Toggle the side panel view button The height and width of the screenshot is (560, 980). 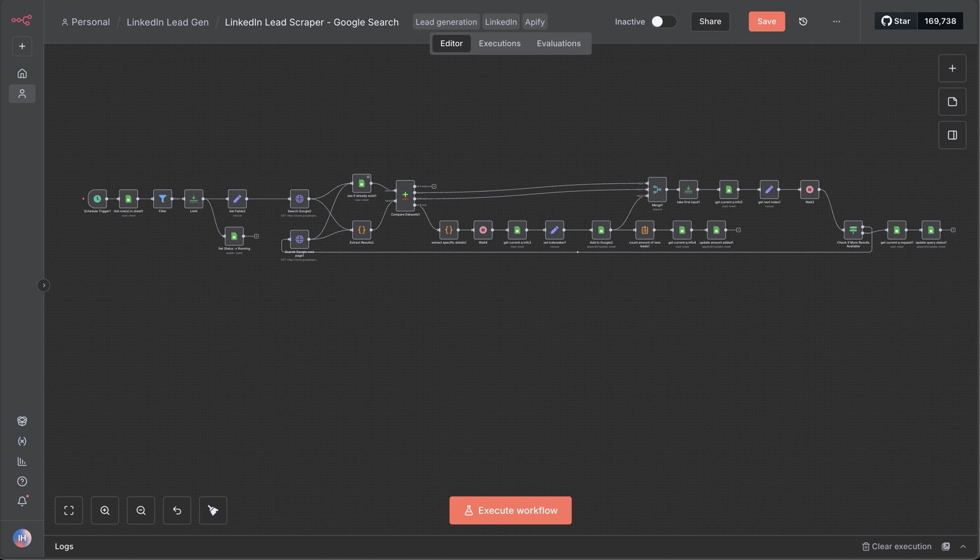tap(952, 135)
